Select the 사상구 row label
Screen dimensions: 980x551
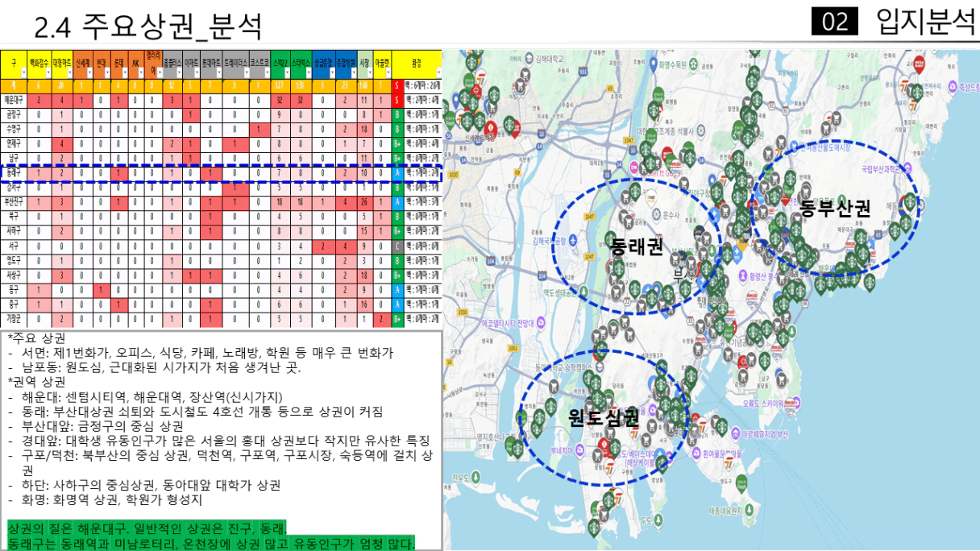(x=15, y=275)
